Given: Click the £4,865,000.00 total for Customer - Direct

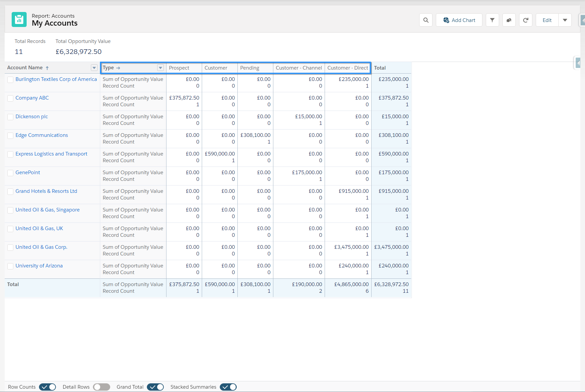Looking at the screenshot, I should coord(352,284).
